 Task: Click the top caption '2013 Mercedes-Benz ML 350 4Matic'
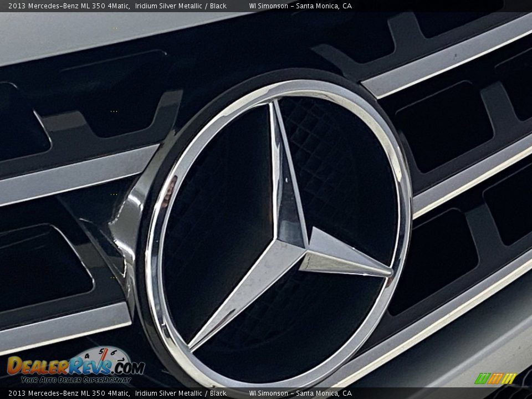69,6
